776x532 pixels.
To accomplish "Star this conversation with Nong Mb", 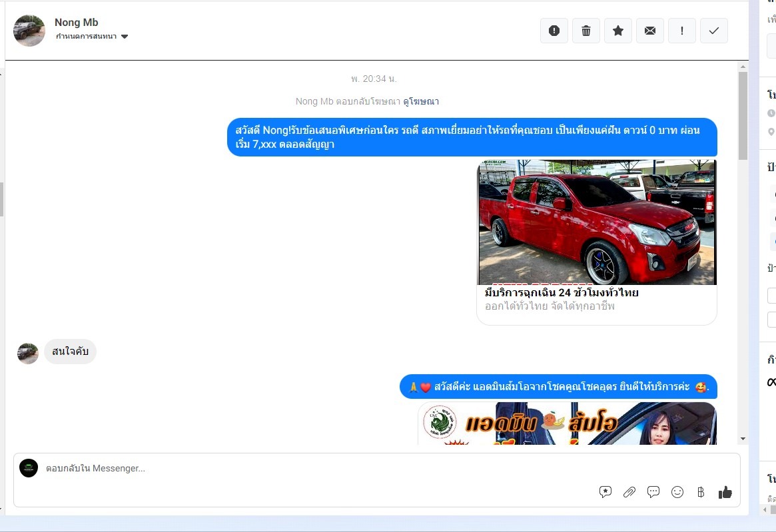I will pyautogui.click(x=618, y=31).
